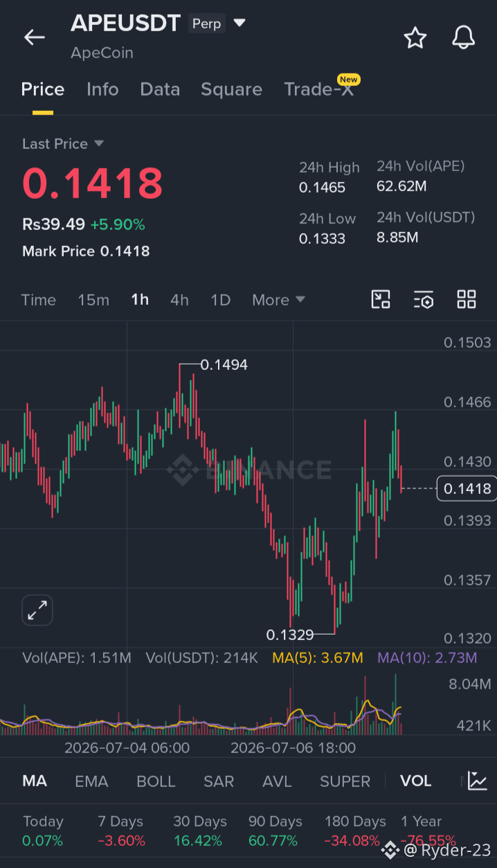Switch to the Info tab
The width and height of the screenshot is (497, 868).
click(x=102, y=89)
